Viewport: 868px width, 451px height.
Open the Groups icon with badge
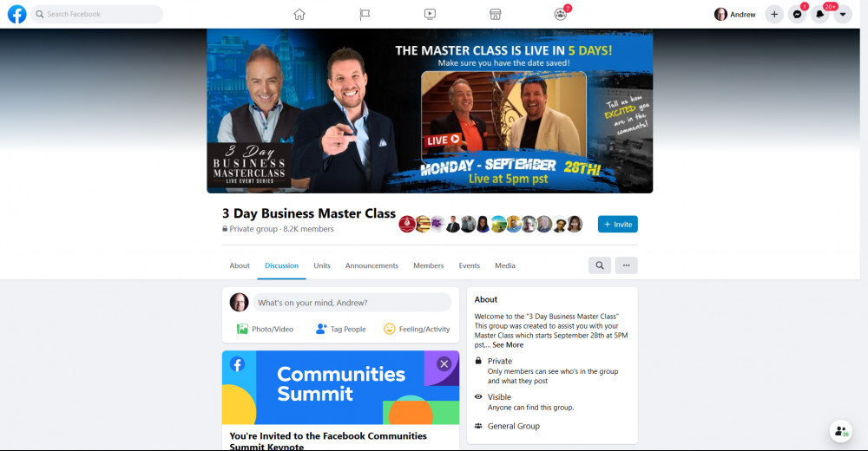(x=561, y=14)
